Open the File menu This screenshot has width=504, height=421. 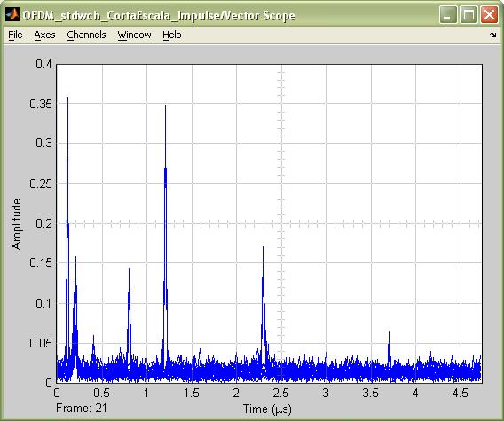click(15, 35)
